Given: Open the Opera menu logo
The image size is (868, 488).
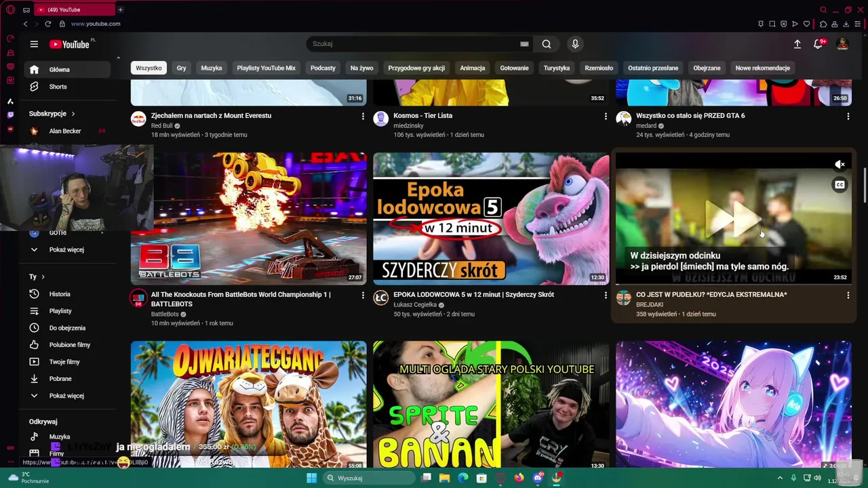Looking at the screenshot, I should pos(10,9).
